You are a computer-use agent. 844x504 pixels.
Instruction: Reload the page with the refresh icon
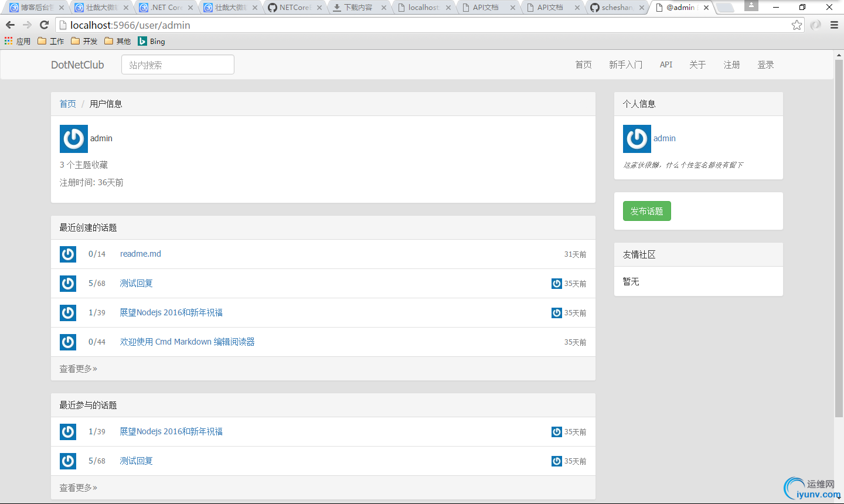point(44,25)
